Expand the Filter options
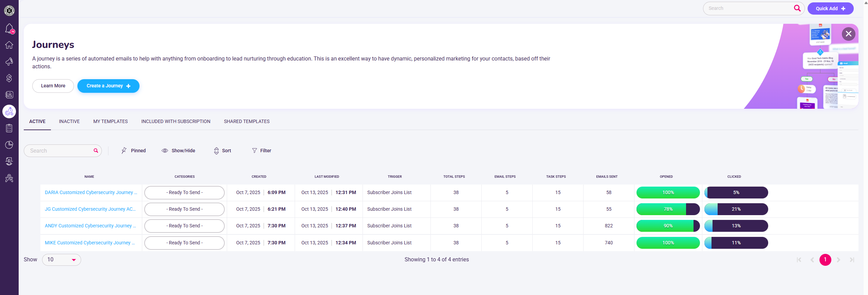The width and height of the screenshot is (868, 295). click(x=261, y=151)
